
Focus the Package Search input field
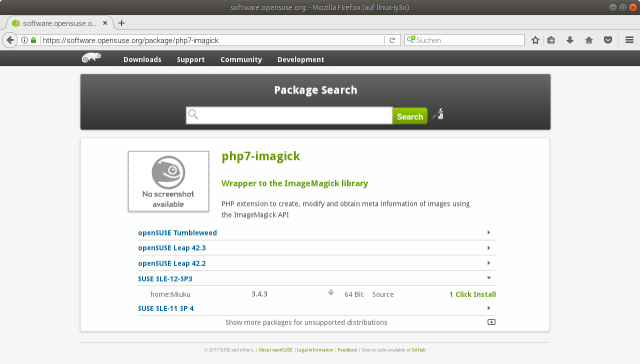289,115
